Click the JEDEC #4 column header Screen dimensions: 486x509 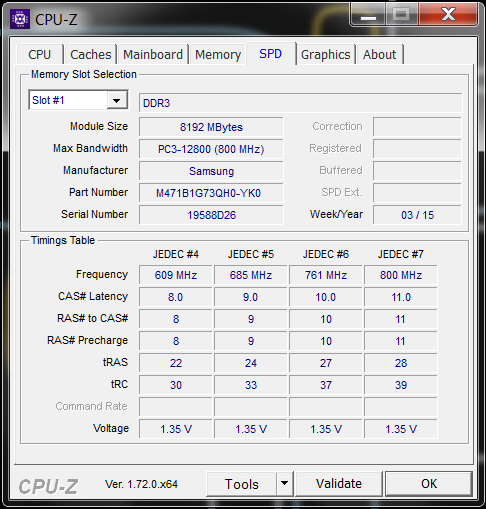coord(176,254)
